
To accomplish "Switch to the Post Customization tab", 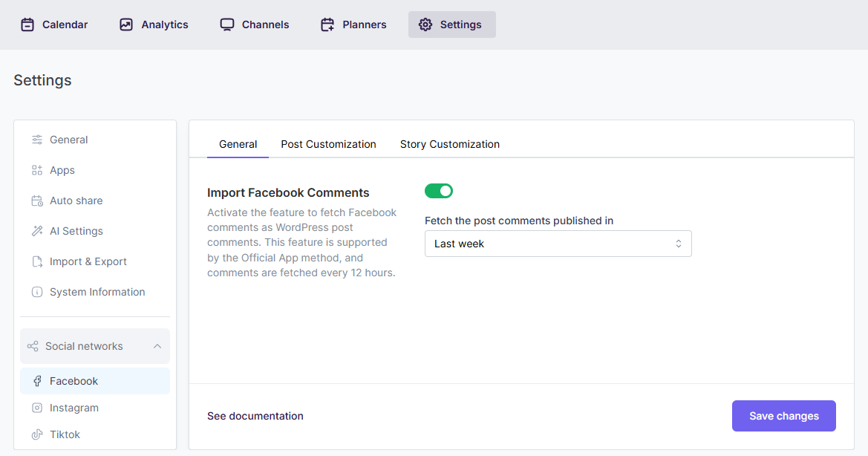I will tap(328, 144).
